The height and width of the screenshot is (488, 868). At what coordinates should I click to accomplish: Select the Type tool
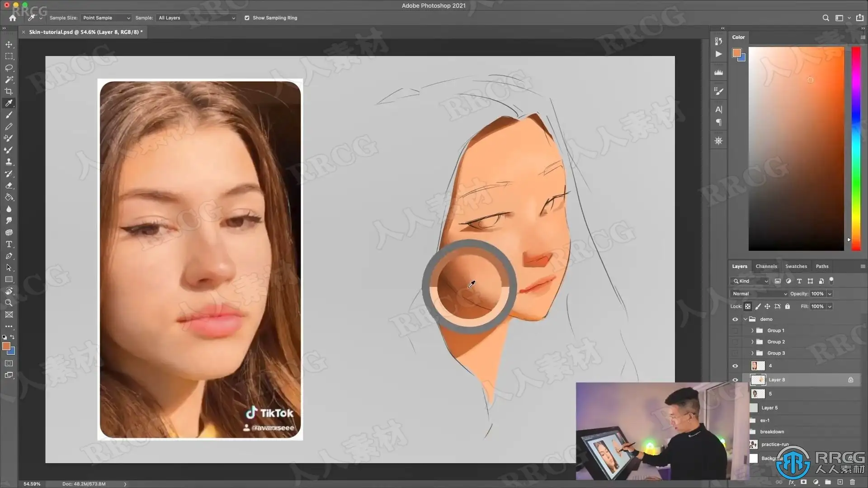[9, 244]
